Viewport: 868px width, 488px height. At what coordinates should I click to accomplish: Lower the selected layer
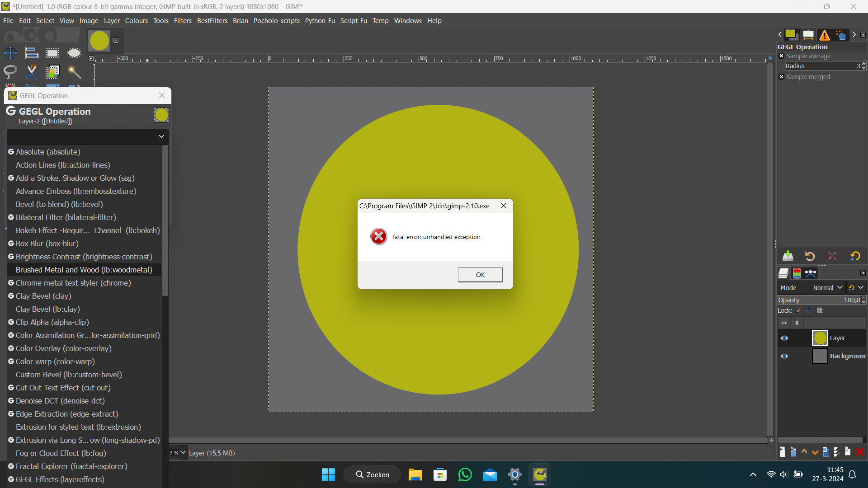[815, 452]
